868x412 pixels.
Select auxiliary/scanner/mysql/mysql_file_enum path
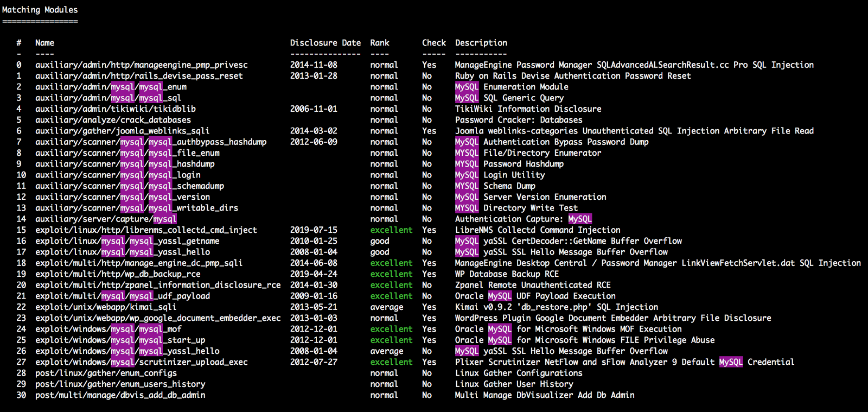(127, 153)
